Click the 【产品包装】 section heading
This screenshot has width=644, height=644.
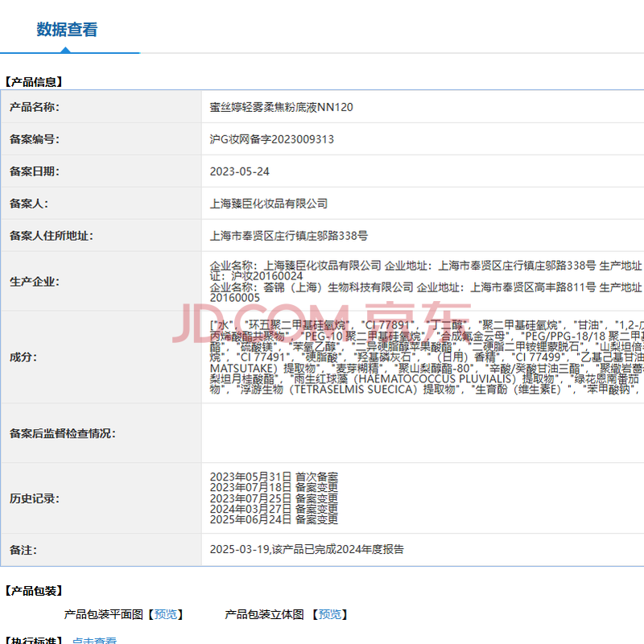33,591
